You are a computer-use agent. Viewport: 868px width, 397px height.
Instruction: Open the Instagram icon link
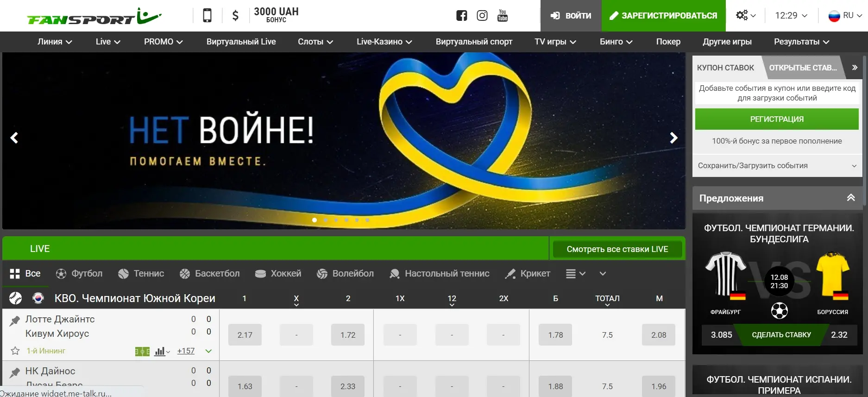482,16
